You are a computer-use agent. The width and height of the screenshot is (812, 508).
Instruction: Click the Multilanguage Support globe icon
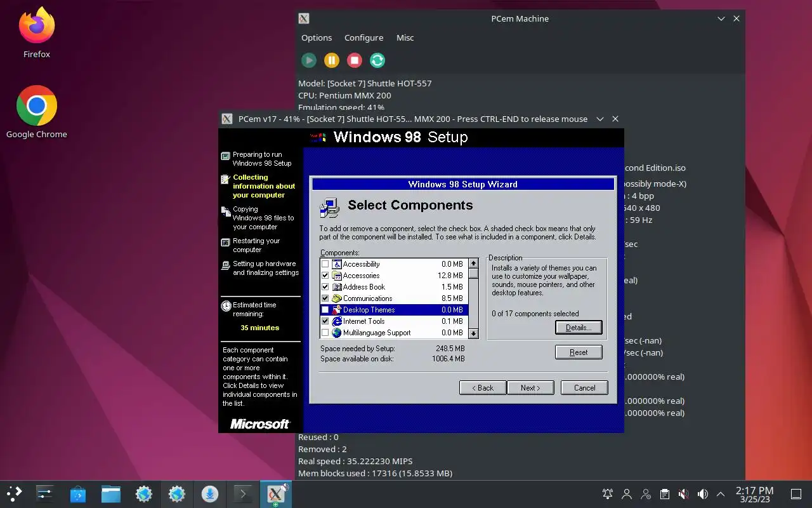click(x=337, y=333)
